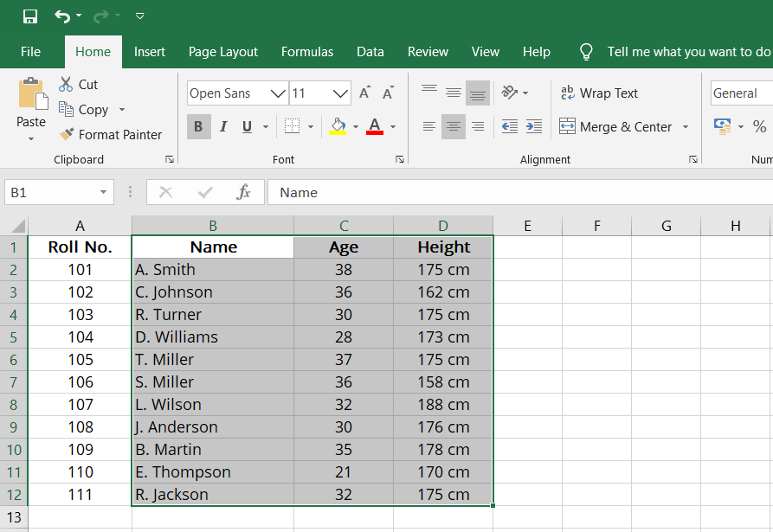
Task: Cut the selected cells
Action: [x=78, y=84]
